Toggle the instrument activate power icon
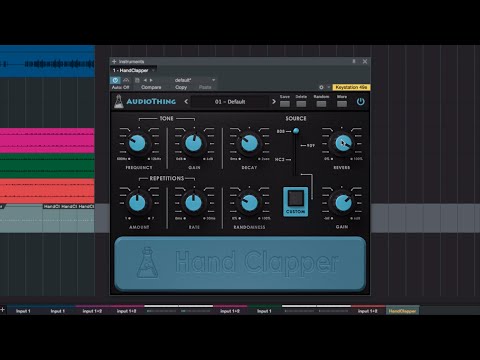This screenshot has width=480, height=360. pyautogui.click(x=115, y=80)
